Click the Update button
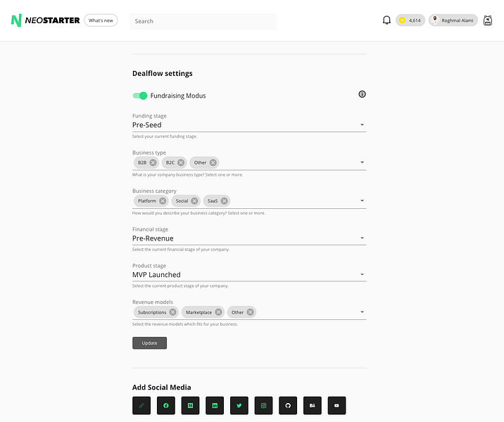The width and height of the screenshot is (504, 422). (x=149, y=343)
